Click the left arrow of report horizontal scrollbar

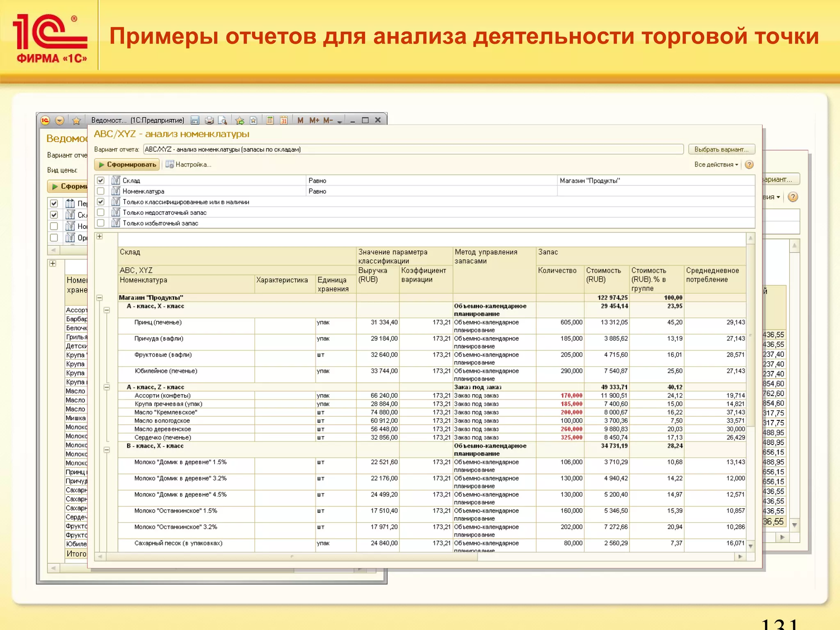tap(100, 557)
